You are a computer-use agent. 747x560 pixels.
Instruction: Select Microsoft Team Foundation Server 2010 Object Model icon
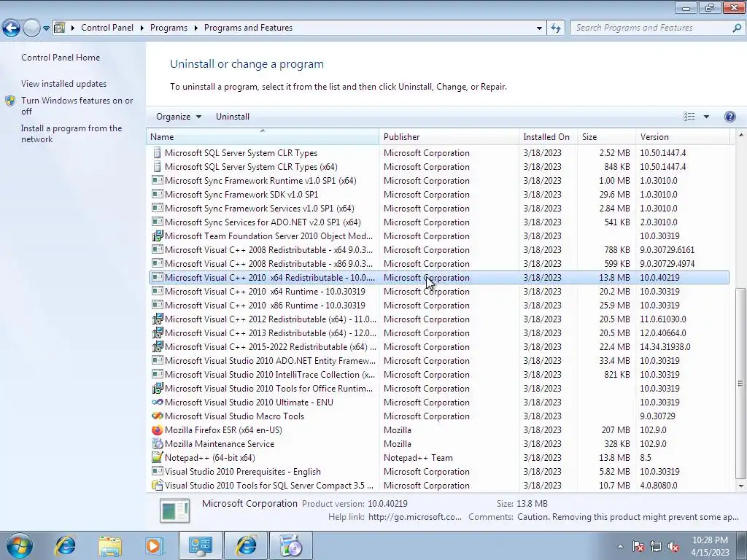click(x=157, y=236)
